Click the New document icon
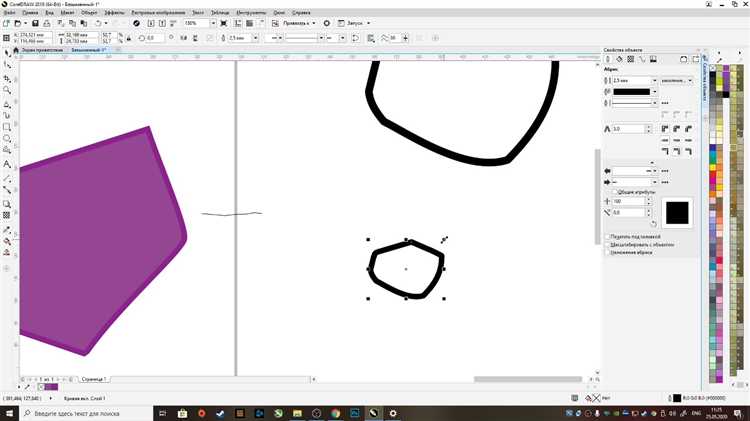The image size is (750, 421). (6, 23)
